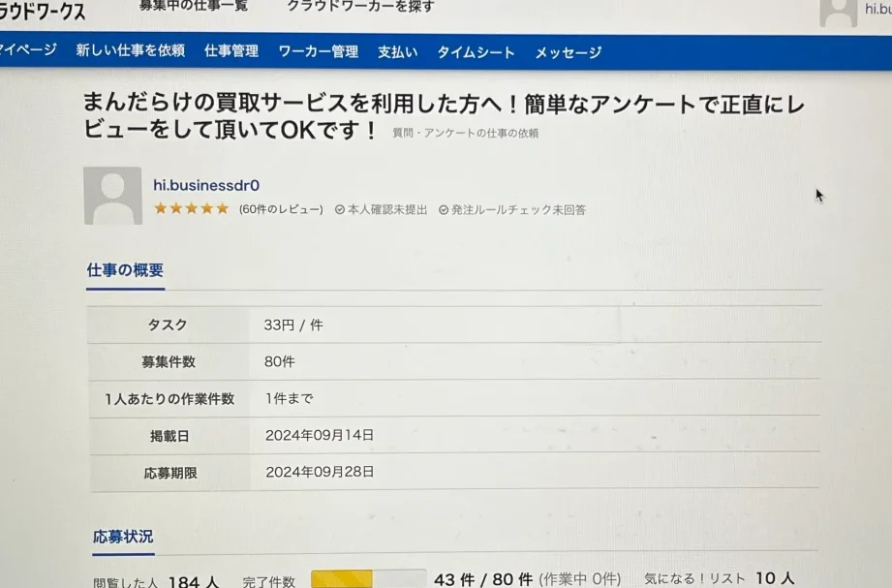This screenshot has width=892, height=588.
Task: Select the 仕事の概要 section tab
Action: (x=126, y=271)
